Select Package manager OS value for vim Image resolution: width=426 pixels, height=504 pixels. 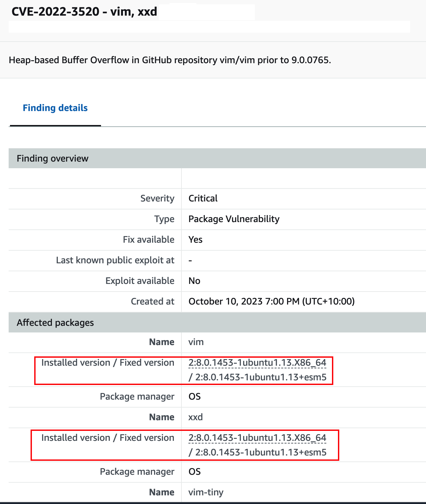[x=194, y=396]
